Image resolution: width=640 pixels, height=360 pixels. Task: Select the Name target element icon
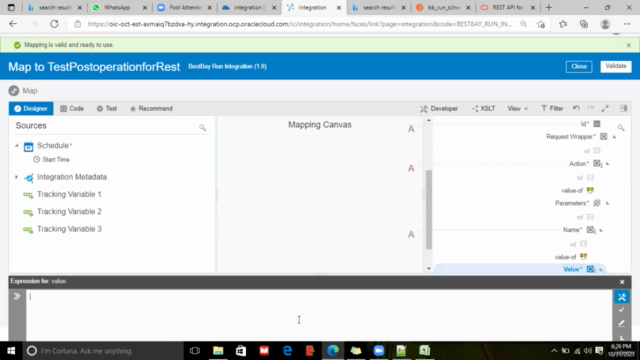point(591,230)
